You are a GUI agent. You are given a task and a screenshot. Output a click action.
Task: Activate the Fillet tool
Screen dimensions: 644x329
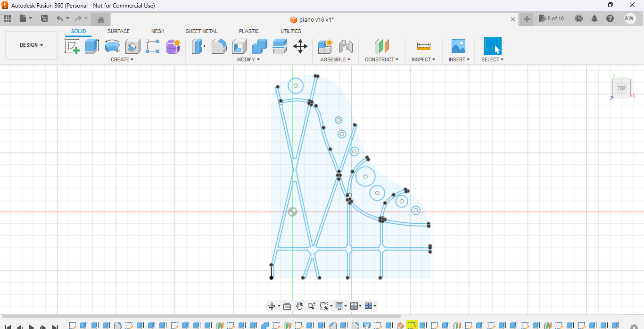pyautogui.click(x=219, y=46)
